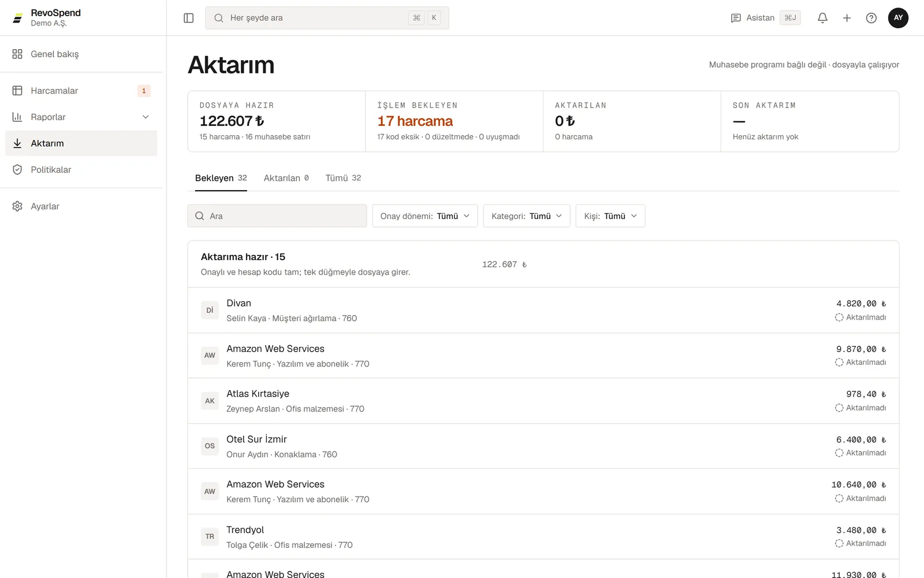
Task: Switch to the Tümü tab
Action: click(343, 178)
